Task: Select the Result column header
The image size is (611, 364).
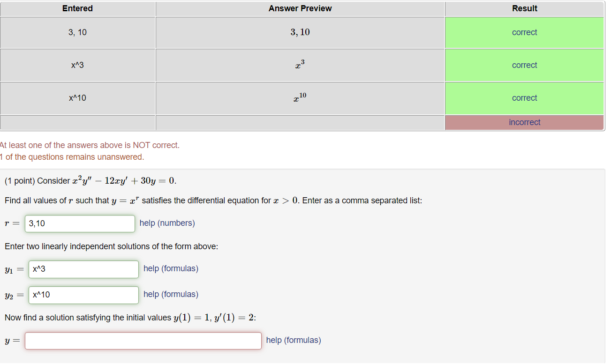Action: coord(524,8)
